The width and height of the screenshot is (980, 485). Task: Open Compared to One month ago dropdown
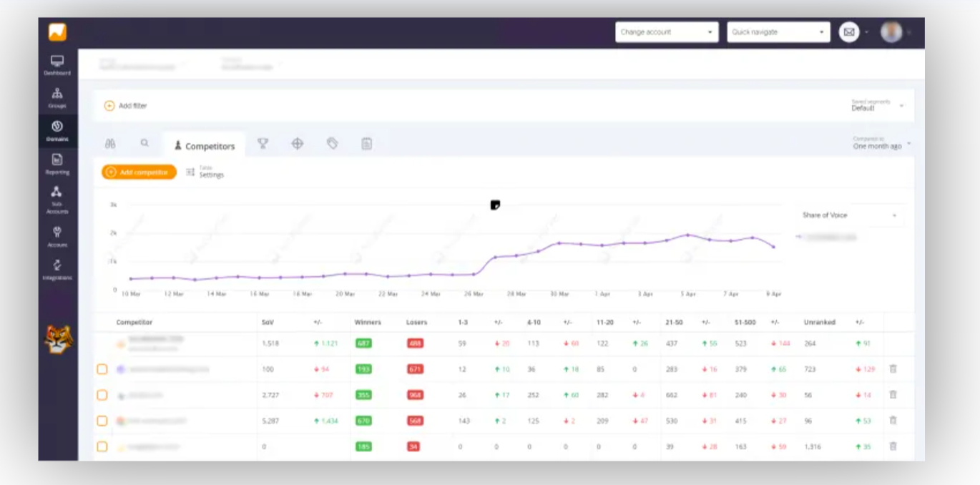click(x=881, y=143)
